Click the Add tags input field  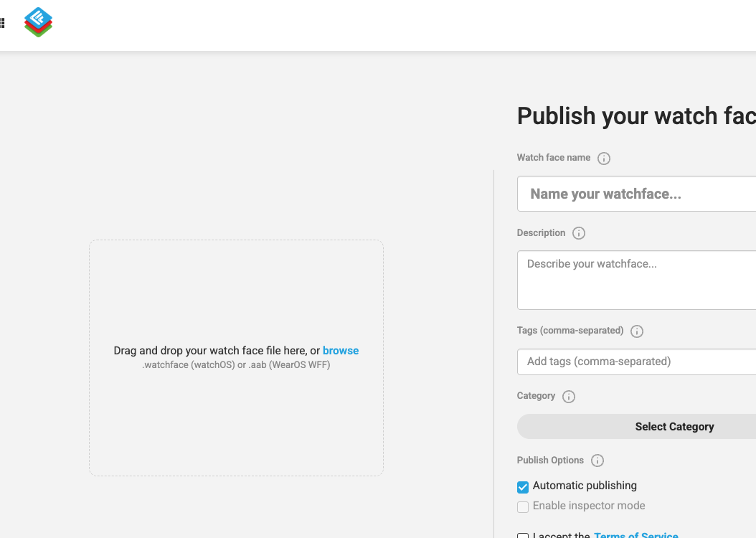coord(636,362)
